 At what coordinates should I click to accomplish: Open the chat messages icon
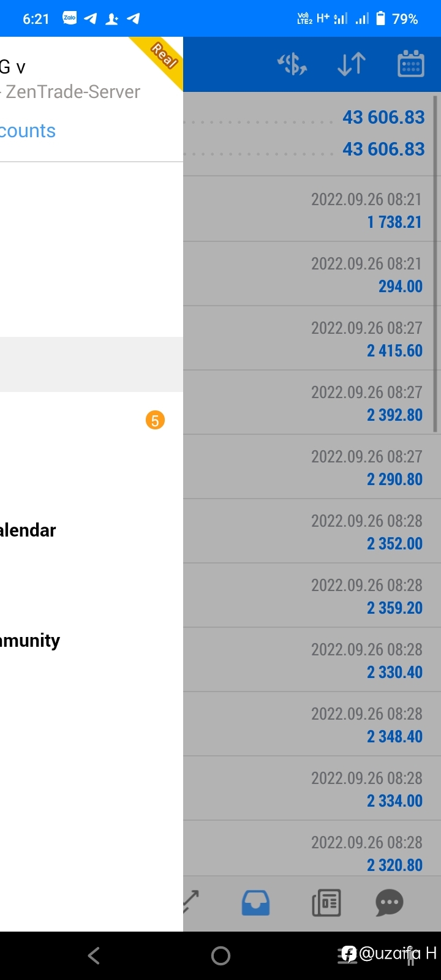(x=390, y=903)
